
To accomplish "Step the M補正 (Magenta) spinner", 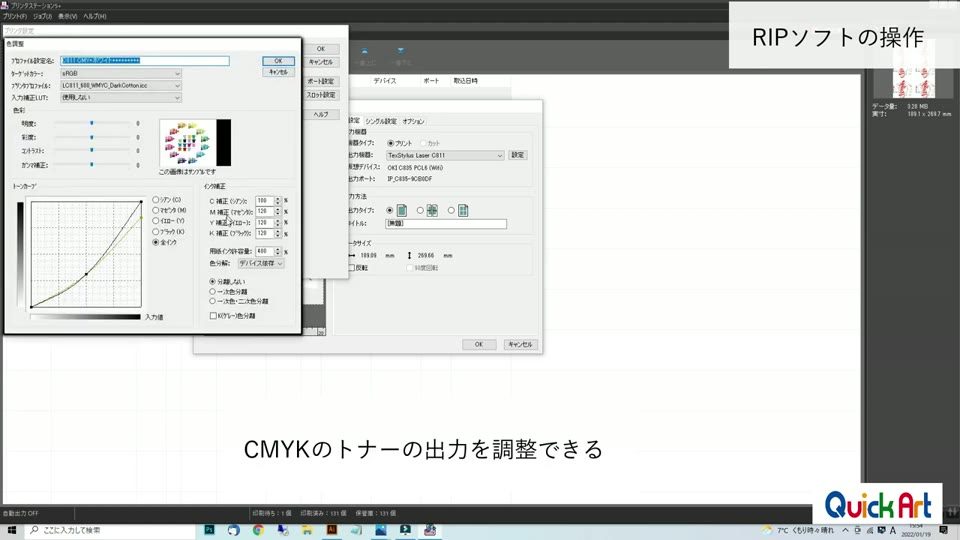I will [277, 211].
